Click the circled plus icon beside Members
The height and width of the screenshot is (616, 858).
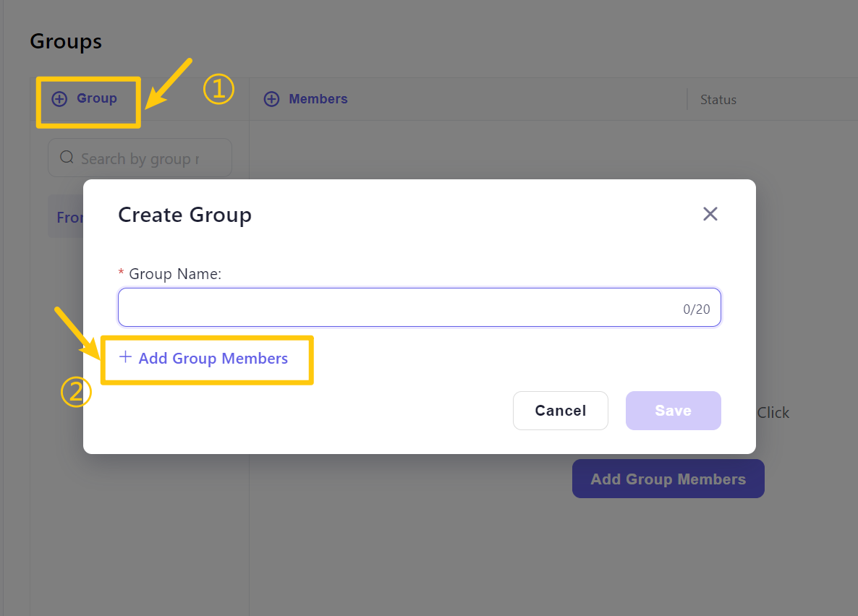[x=271, y=99]
